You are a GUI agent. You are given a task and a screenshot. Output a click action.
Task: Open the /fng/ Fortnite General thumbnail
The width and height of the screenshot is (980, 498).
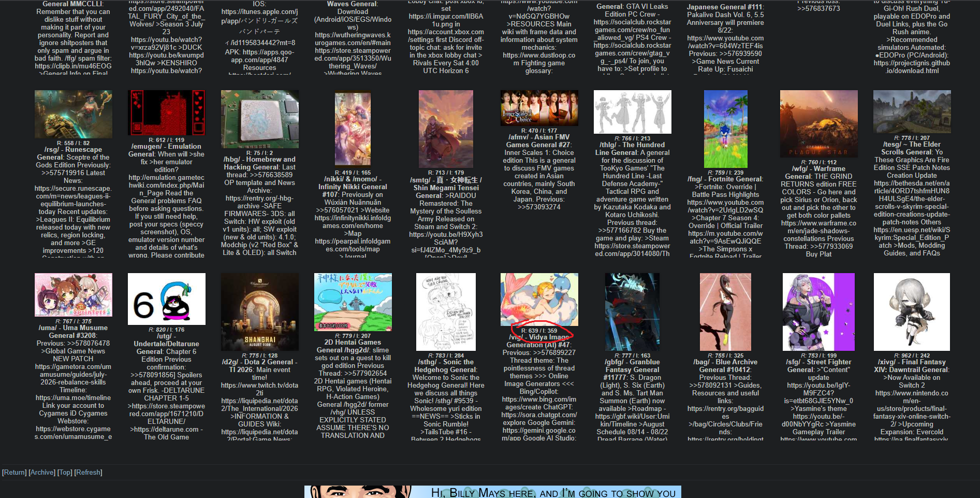pyautogui.click(x=726, y=129)
